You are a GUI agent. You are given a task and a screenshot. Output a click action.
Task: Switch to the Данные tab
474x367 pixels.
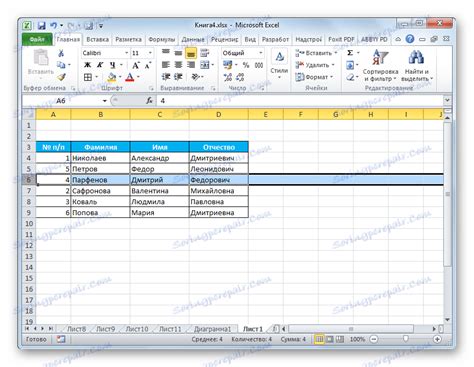[x=193, y=39]
